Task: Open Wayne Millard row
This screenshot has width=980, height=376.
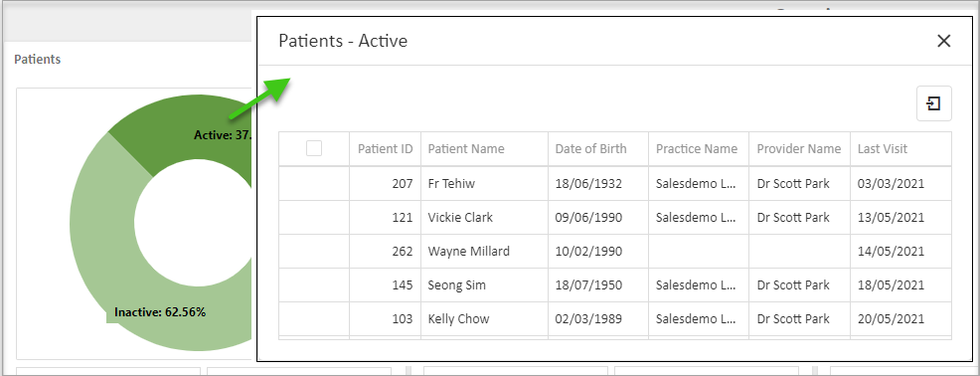Action: point(615,252)
